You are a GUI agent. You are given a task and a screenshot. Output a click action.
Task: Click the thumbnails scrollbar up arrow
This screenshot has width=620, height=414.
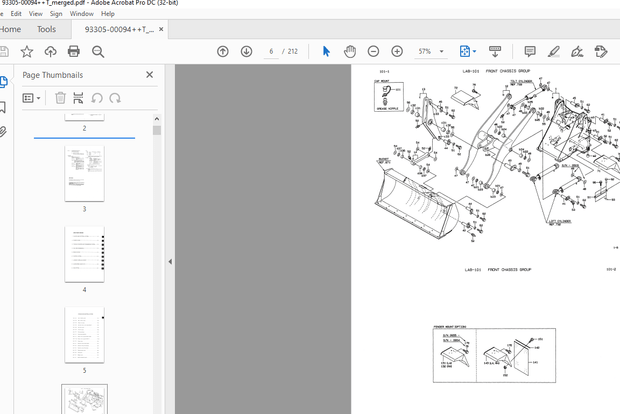click(x=157, y=119)
